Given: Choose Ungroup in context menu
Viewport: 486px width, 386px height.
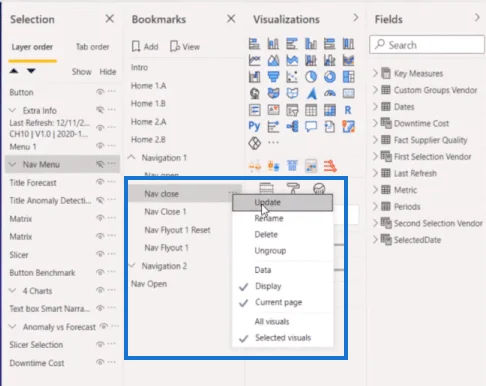Looking at the screenshot, I should (x=282, y=251).
